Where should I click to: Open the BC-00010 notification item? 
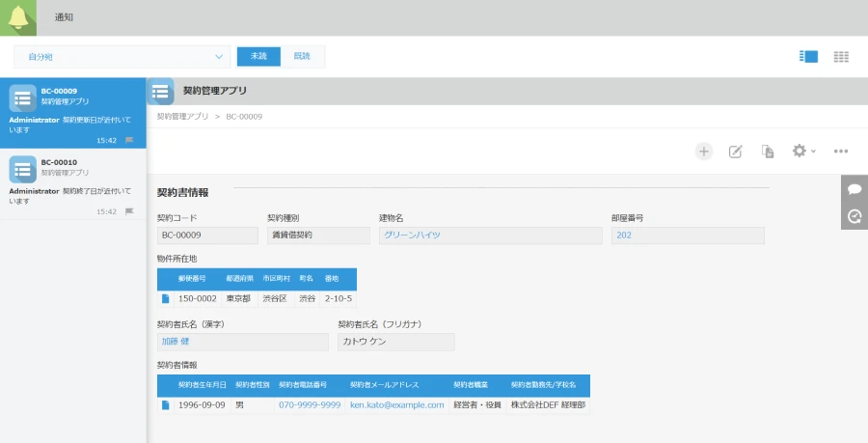click(x=73, y=184)
